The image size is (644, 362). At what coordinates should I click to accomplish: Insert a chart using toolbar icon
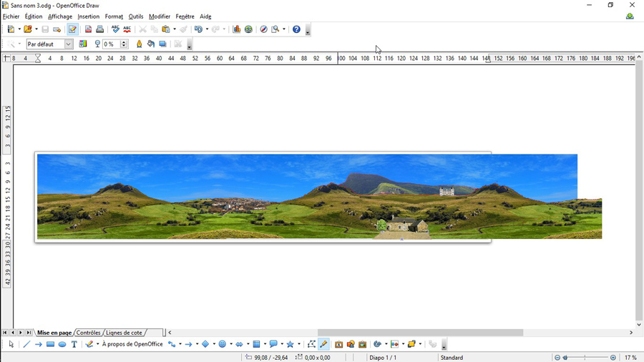click(x=237, y=29)
